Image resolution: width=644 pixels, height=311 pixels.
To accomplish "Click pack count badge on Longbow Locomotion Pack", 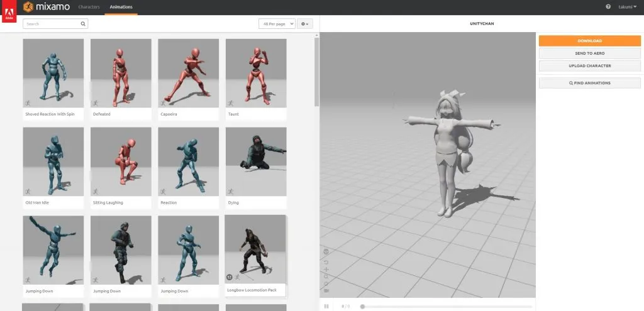I will coord(229,277).
